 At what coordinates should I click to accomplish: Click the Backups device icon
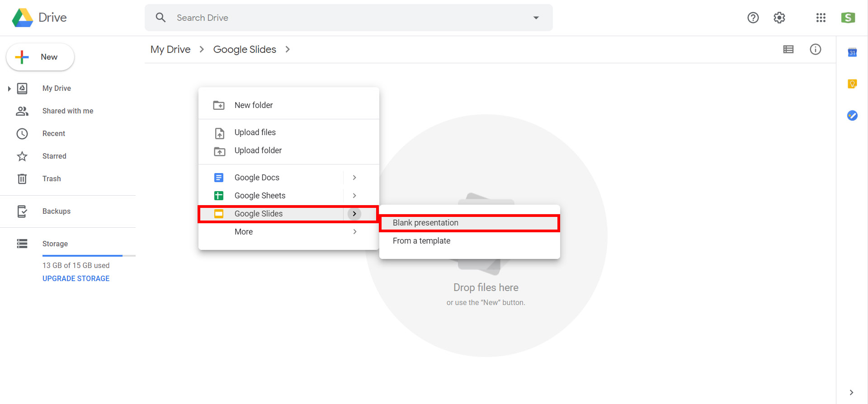22,211
